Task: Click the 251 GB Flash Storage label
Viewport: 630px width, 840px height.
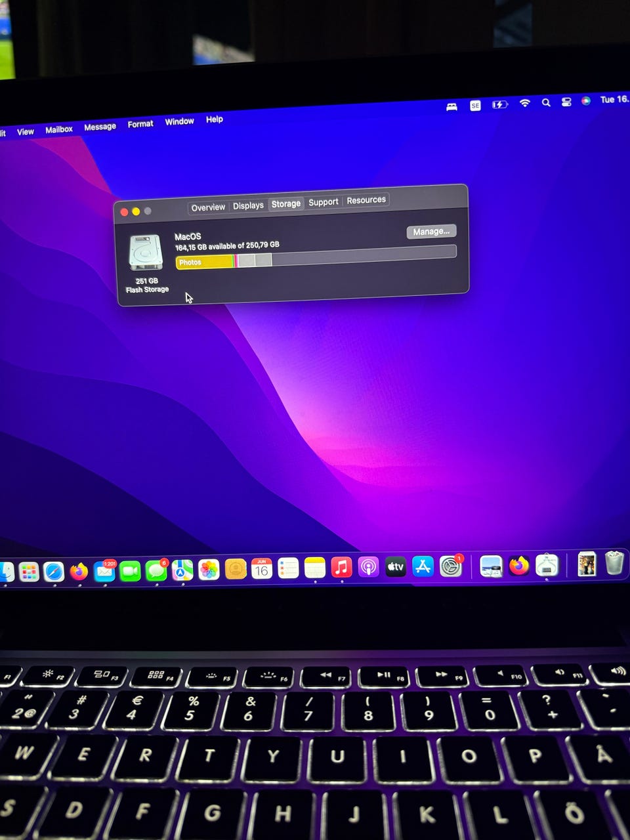Action: (147, 285)
